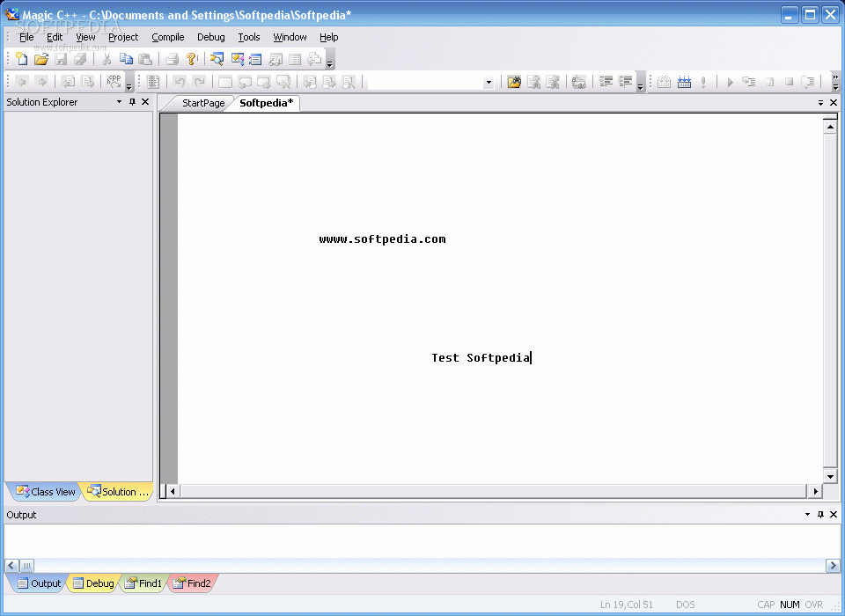Select the Find2 output tab
The image size is (845, 616).
(193, 583)
